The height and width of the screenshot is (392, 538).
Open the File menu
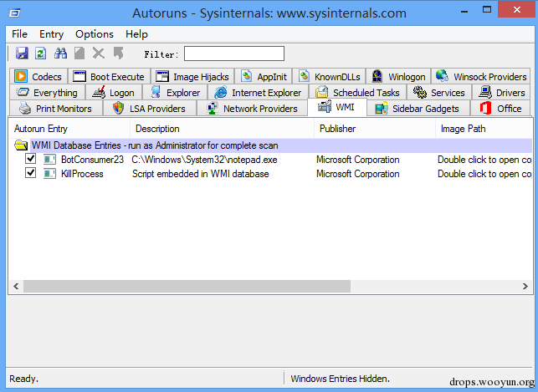click(x=19, y=34)
